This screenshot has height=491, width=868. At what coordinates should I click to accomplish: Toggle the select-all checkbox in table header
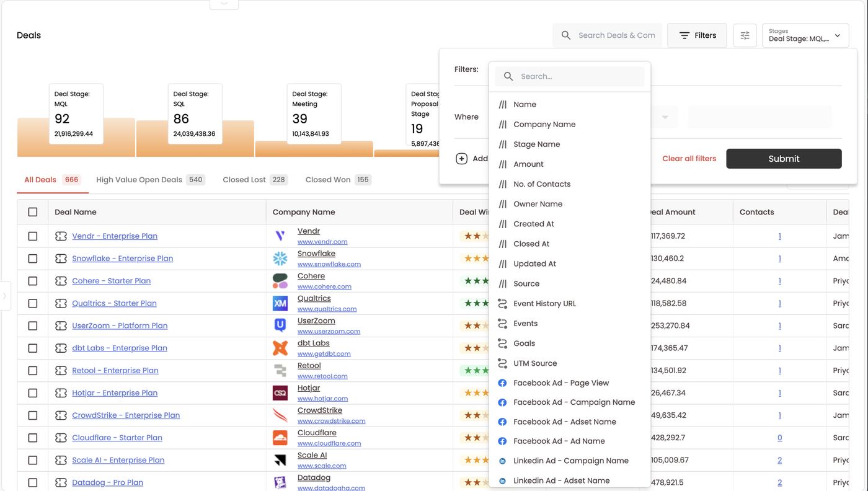coord(33,212)
